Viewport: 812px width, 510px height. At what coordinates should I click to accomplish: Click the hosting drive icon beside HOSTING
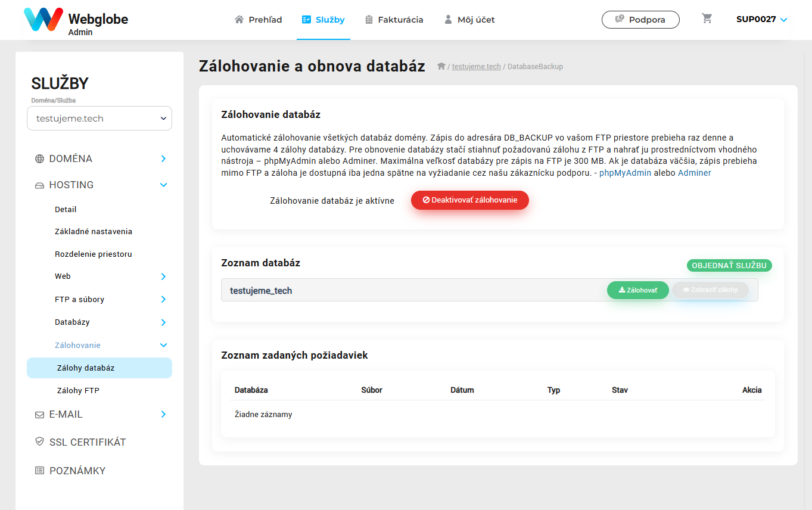(x=40, y=185)
